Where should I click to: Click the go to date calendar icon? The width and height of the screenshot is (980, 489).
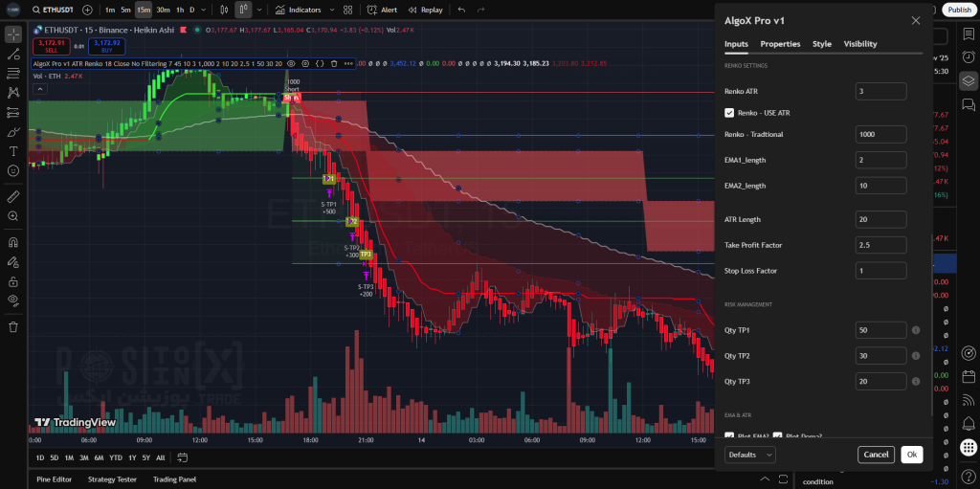tap(182, 457)
